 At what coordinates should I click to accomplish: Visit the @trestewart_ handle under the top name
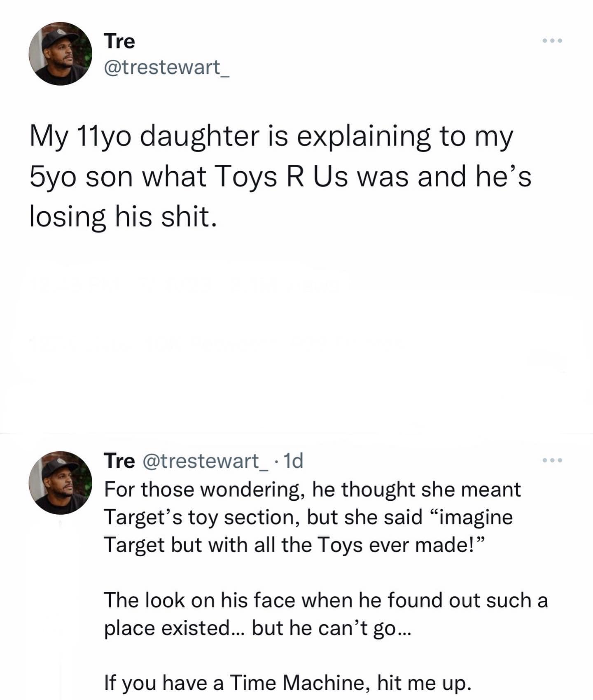pyautogui.click(x=167, y=67)
